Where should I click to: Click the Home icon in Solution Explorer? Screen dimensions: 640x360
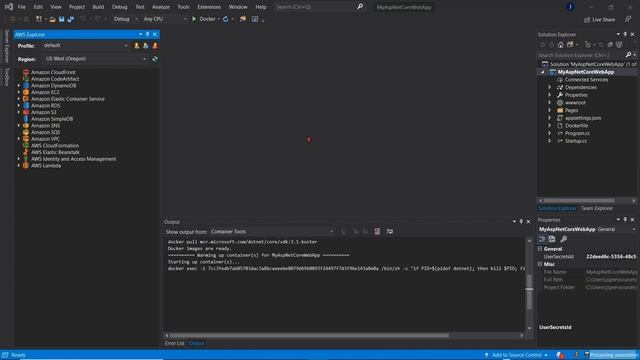tap(561, 44)
